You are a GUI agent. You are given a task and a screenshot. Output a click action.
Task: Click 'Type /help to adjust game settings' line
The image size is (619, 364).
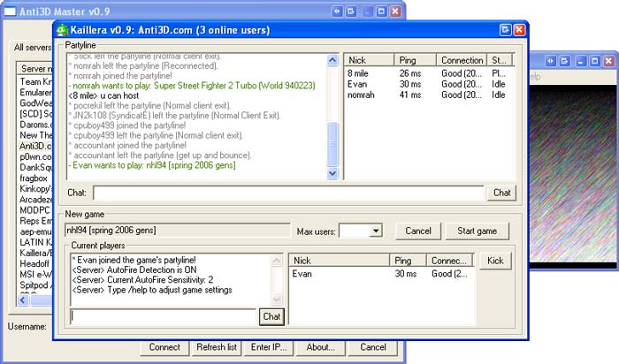pos(152,291)
